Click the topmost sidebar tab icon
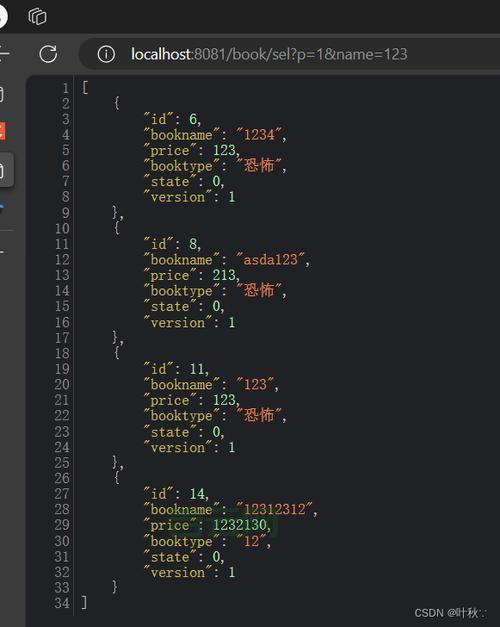The height and width of the screenshot is (627, 500). click(2, 95)
